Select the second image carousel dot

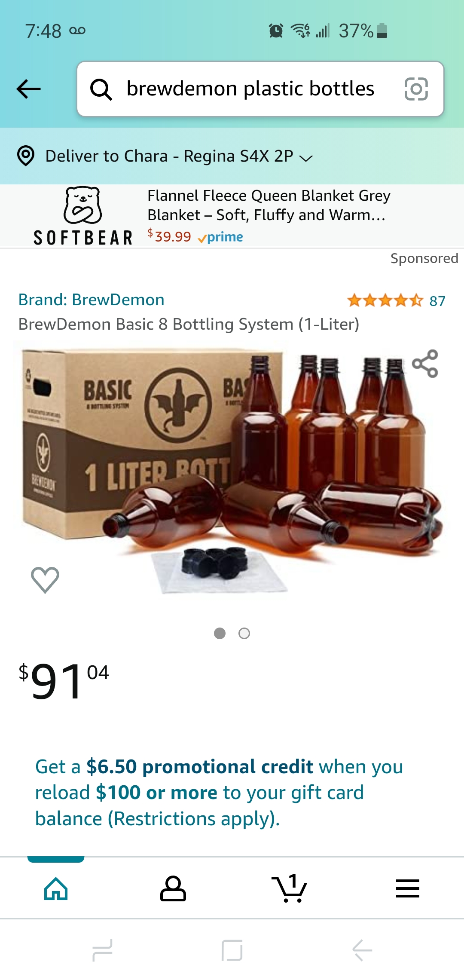pos(244,633)
